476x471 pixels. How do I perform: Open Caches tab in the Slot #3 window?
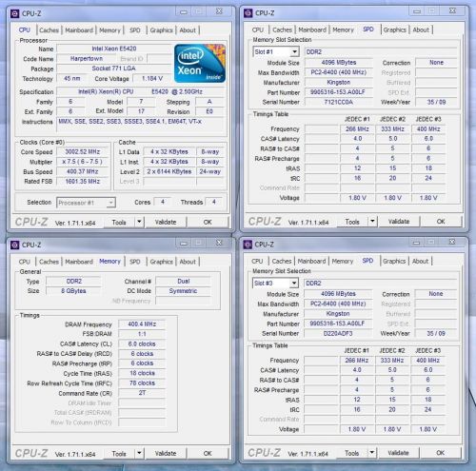pyautogui.click(x=282, y=261)
